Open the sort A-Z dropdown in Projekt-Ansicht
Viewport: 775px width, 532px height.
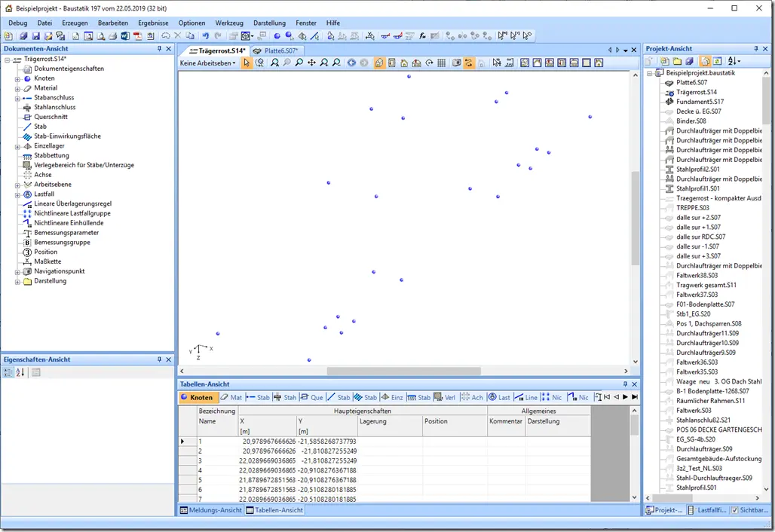(x=734, y=61)
